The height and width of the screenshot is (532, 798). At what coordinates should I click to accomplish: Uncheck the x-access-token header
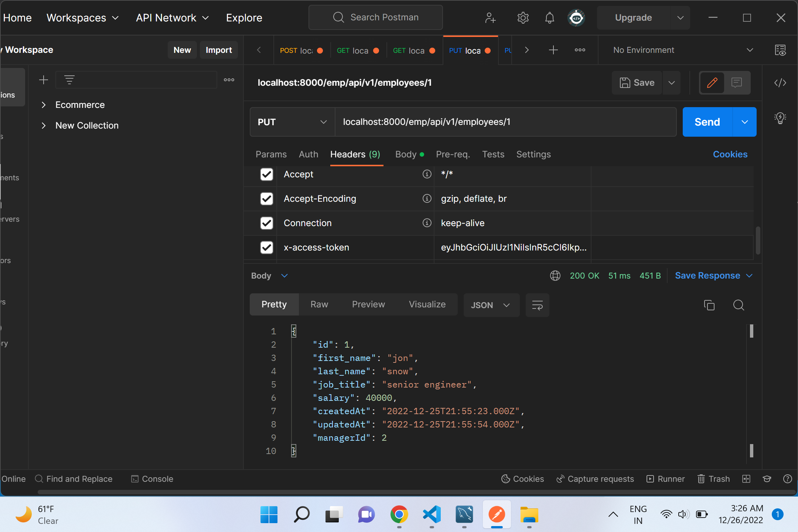click(266, 248)
